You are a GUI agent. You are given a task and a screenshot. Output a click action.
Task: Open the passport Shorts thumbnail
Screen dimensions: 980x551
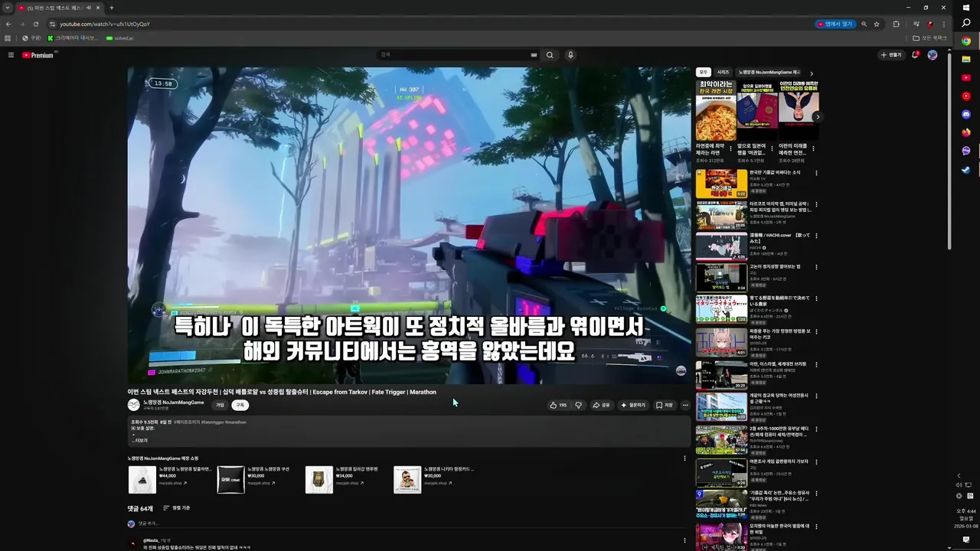pos(756,111)
